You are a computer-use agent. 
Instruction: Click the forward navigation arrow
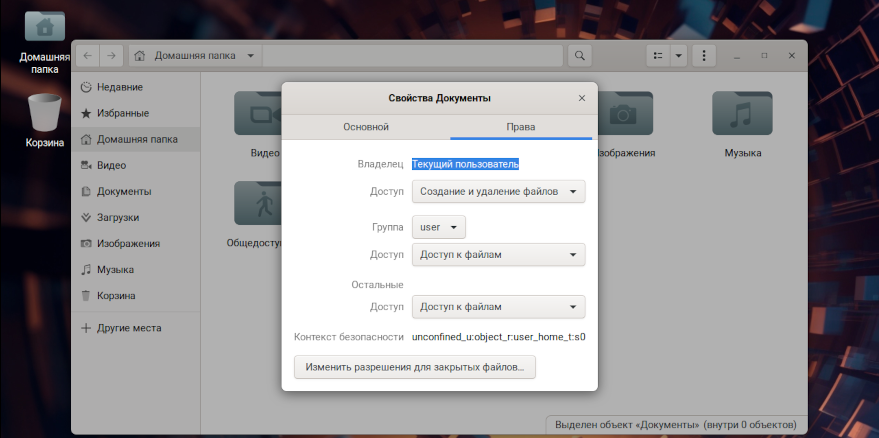point(112,55)
